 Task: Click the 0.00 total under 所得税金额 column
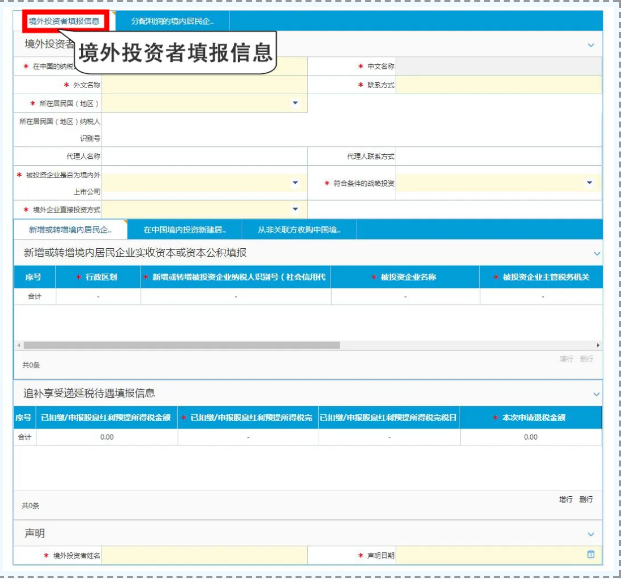(x=107, y=437)
